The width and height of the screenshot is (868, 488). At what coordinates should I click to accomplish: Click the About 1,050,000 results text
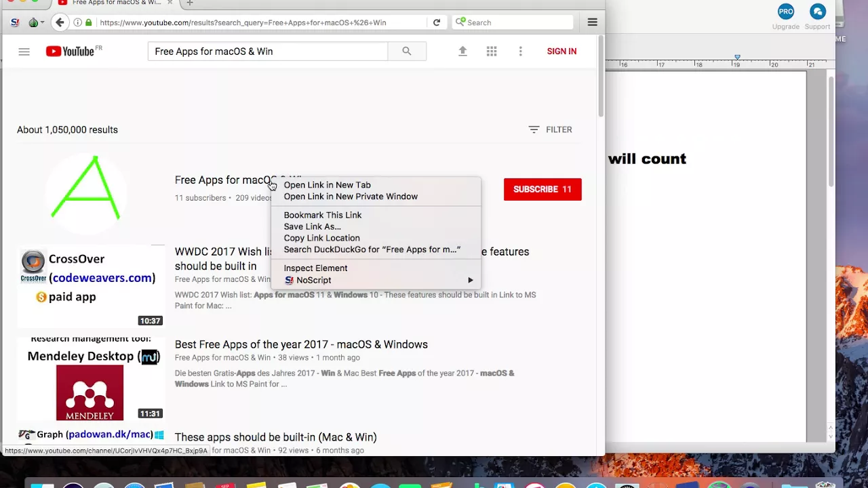67,129
